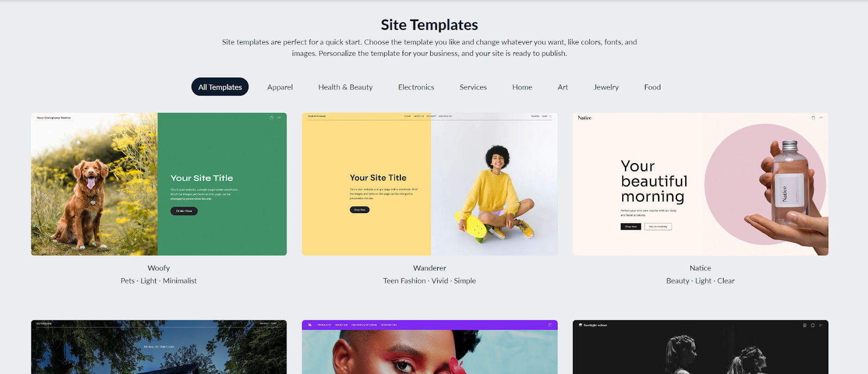Click 'Teen Fashion · Vivid · Simple' description
Viewport: 868px width, 374px height.
coord(430,281)
